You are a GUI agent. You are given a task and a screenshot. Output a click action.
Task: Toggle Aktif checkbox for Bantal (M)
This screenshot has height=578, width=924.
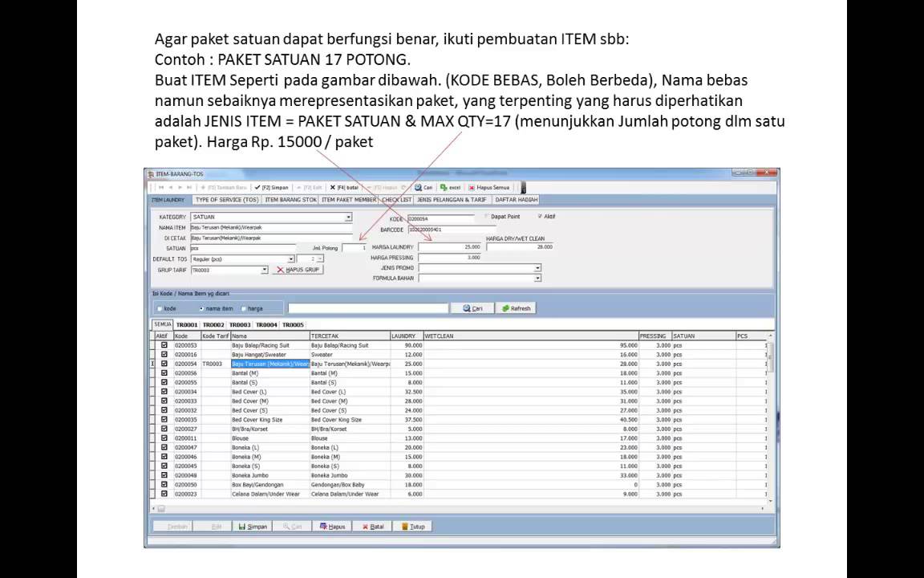click(164, 373)
